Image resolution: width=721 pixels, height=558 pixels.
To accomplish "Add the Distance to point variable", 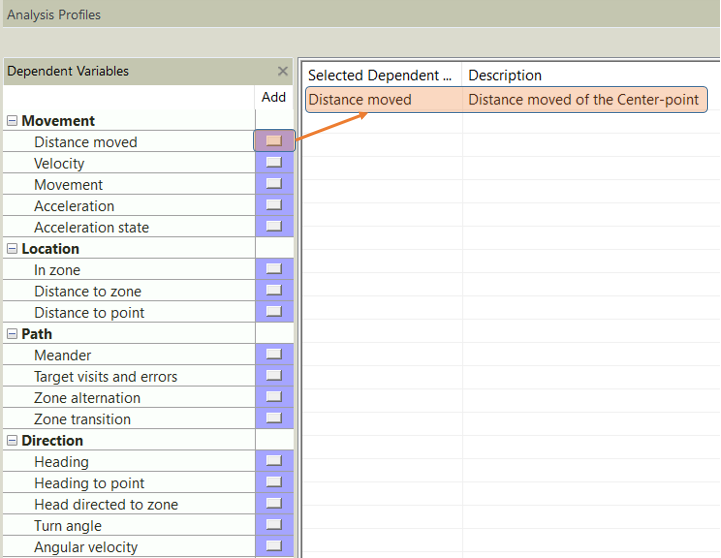I will pyautogui.click(x=274, y=311).
